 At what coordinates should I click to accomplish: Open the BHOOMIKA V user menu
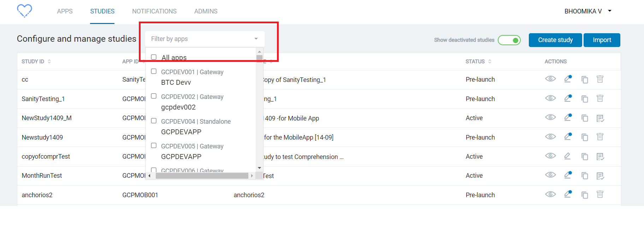tap(588, 11)
